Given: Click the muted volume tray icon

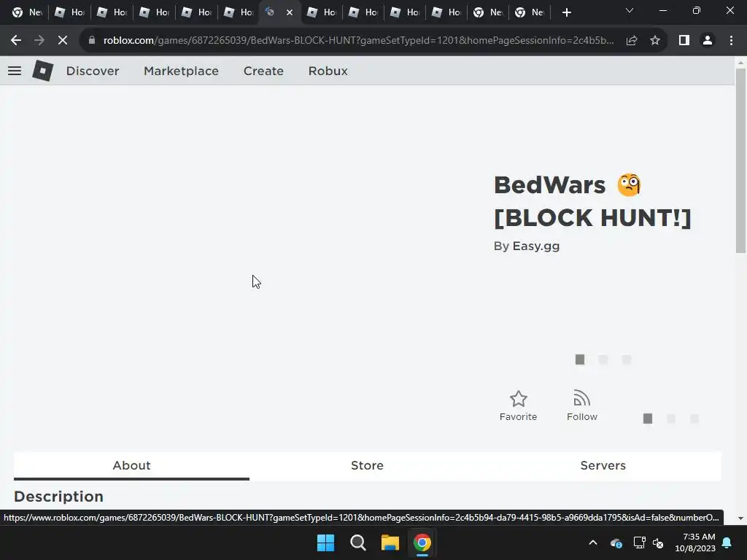Looking at the screenshot, I should pos(658,542).
